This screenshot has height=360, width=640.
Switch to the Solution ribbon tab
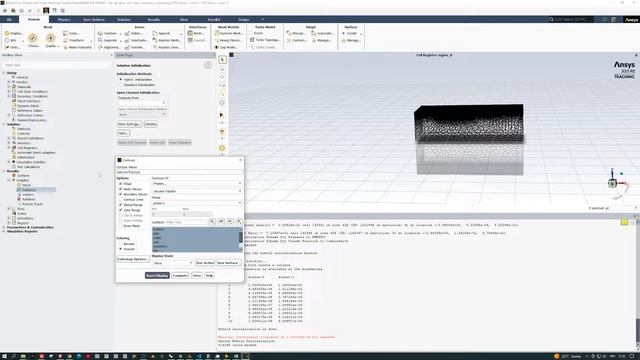[x=124, y=19]
